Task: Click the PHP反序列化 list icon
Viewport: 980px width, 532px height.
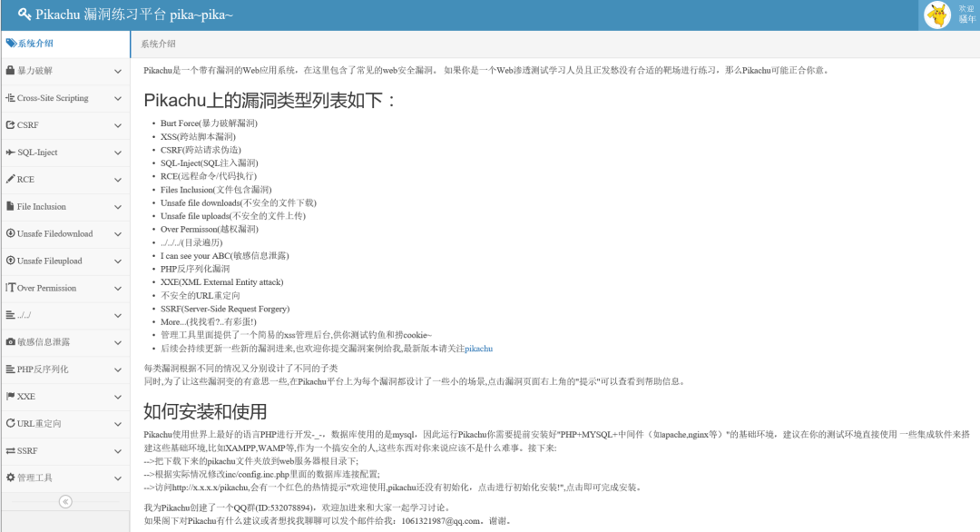Action: coord(10,369)
